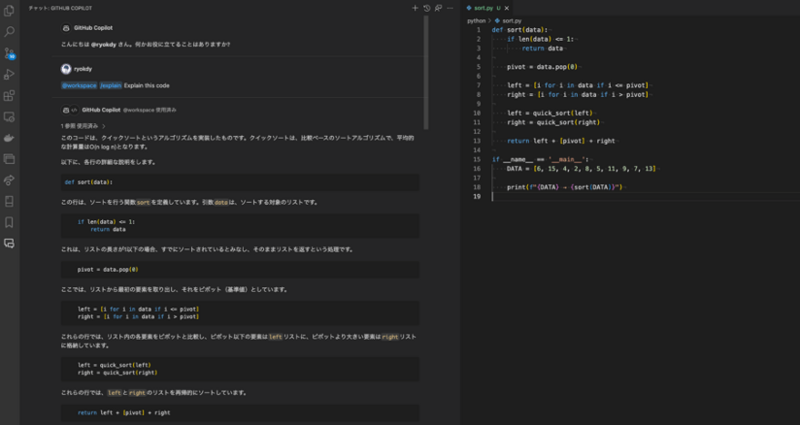Screen dimensions: 800x425
Task: Open Source Control view with badge
Action: click(x=10, y=53)
